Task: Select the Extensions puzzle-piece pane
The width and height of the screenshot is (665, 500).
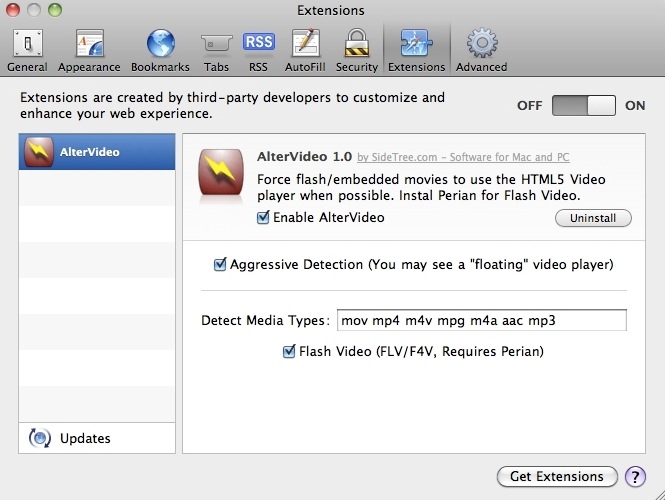Action: (x=416, y=50)
